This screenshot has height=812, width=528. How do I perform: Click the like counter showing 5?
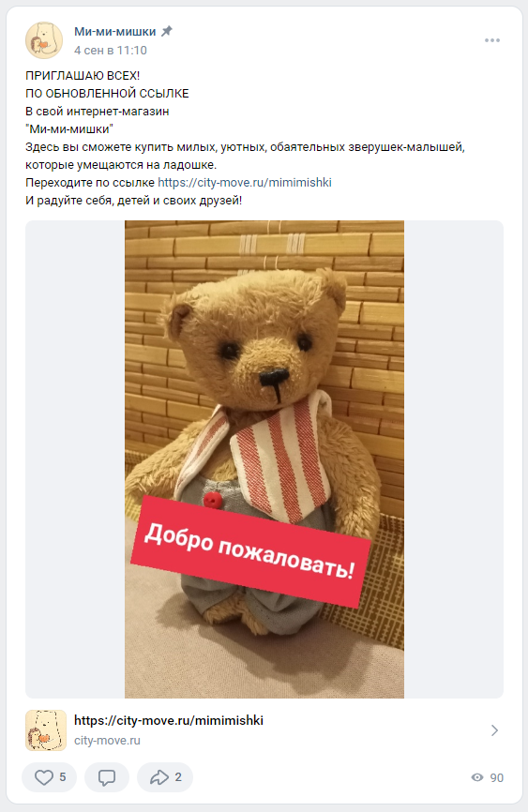point(63,777)
